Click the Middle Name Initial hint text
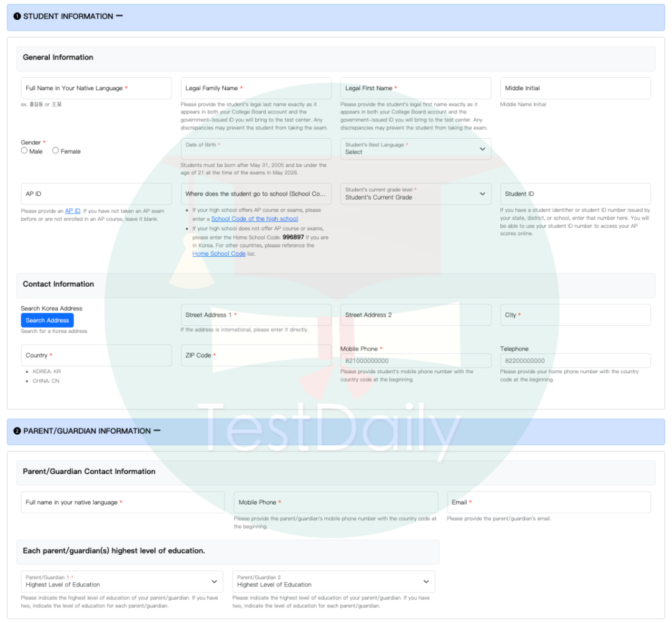The width and height of the screenshot is (672, 622). (x=523, y=104)
